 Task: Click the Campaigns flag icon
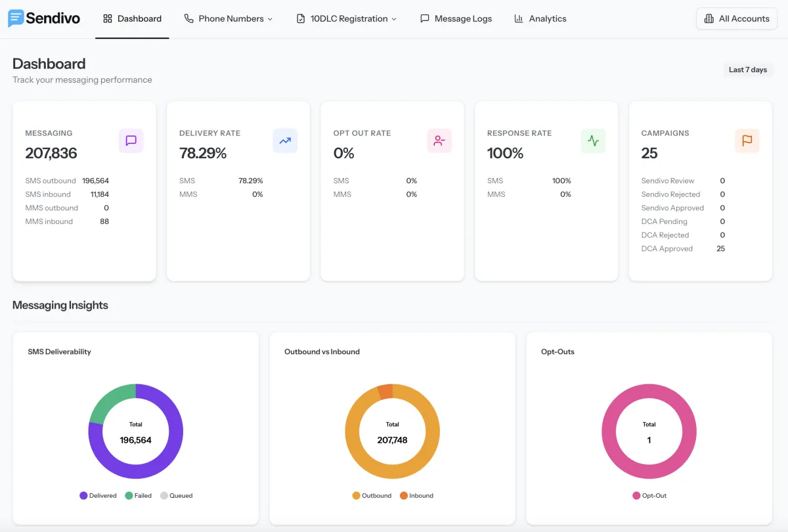(x=747, y=141)
